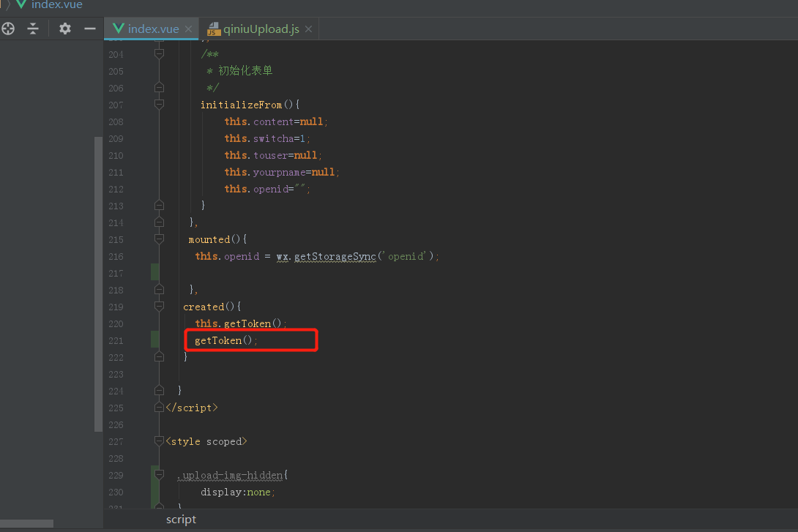Image resolution: width=798 pixels, height=532 pixels.
Task: Close the qiniuUpload.js tab
Action: point(308,29)
